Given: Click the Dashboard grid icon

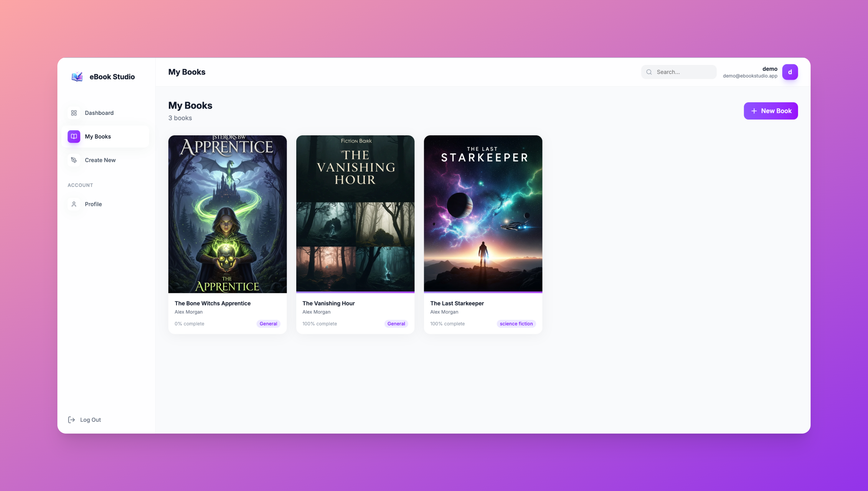Looking at the screenshot, I should click(74, 113).
